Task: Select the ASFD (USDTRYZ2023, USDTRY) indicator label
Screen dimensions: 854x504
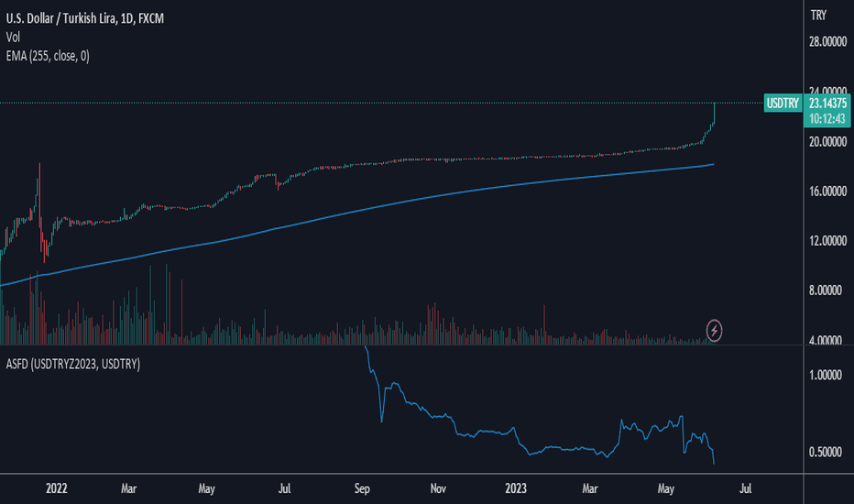Action: 73,364
